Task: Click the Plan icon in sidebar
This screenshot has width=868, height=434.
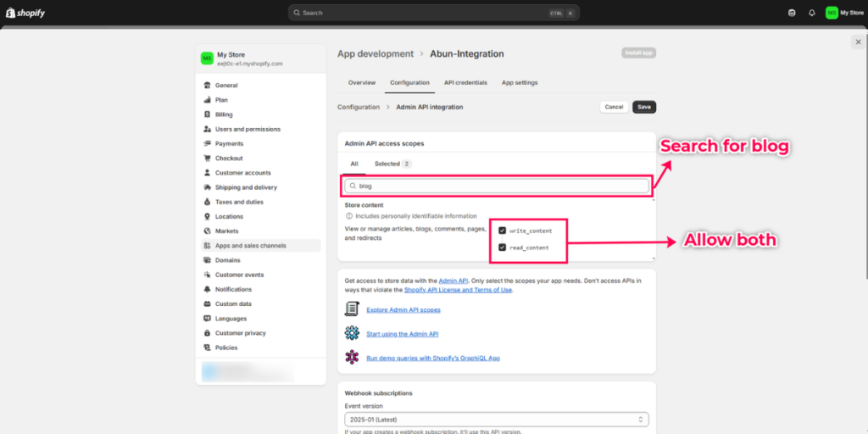Action: pos(207,100)
